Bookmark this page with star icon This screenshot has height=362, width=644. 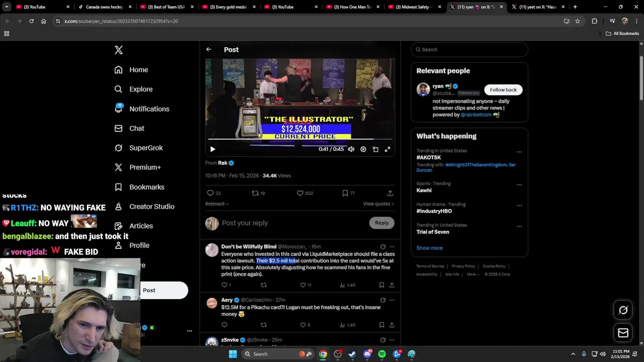[578, 21]
